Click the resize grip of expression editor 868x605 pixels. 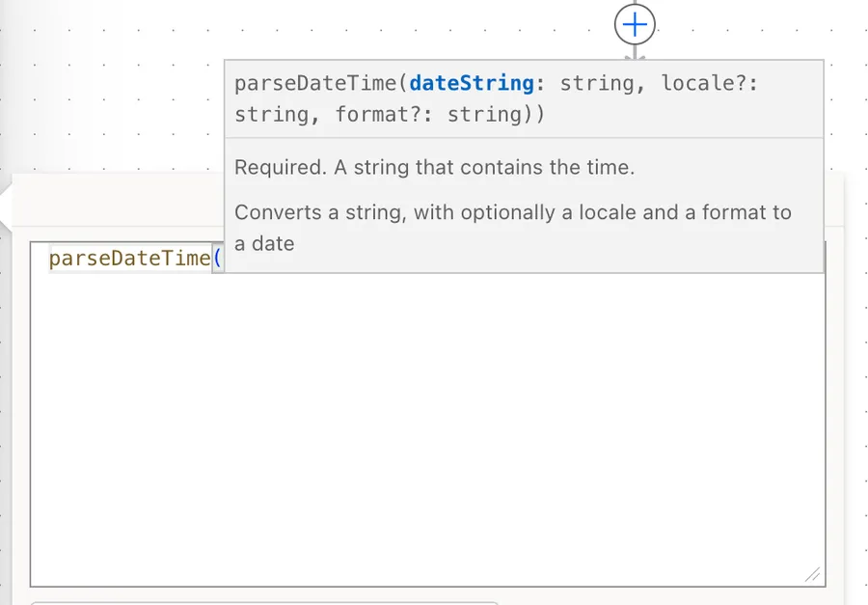(813, 574)
